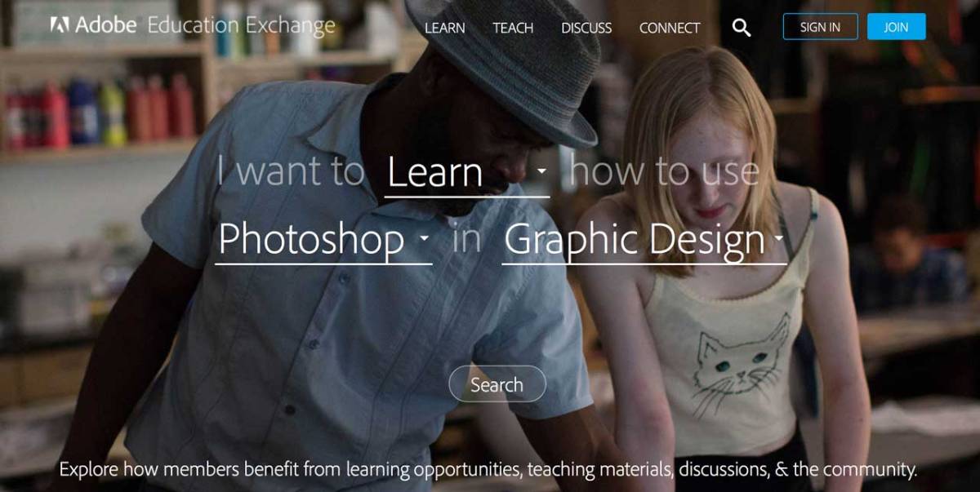Image resolution: width=980 pixels, height=492 pixels.
Task: Click the blue JOIN button
Action: (x=896, y=27)
